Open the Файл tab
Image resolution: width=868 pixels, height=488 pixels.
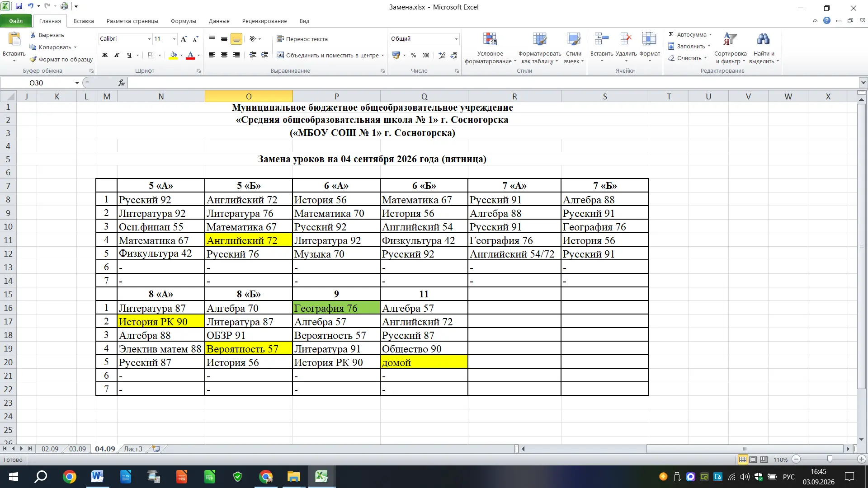[x=16, y=21]
